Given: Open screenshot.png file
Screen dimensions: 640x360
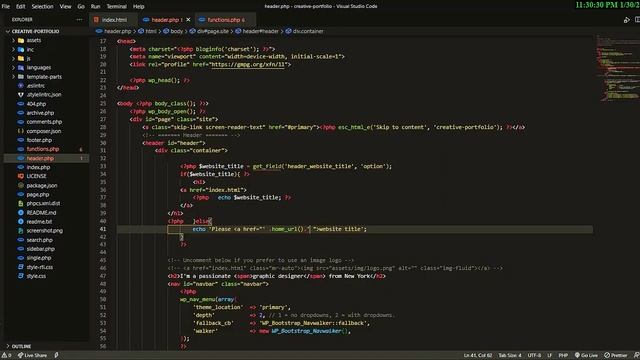Looking at the screenshot, I should 44,231.
